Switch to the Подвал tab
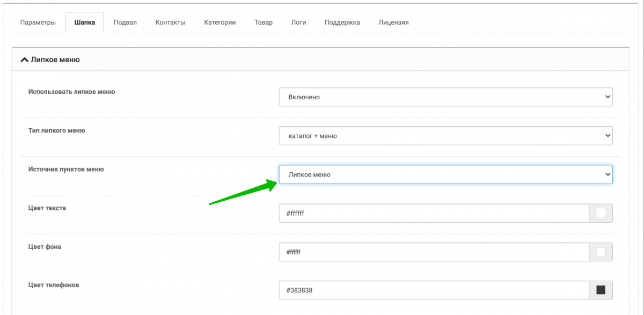 [125, 23]
